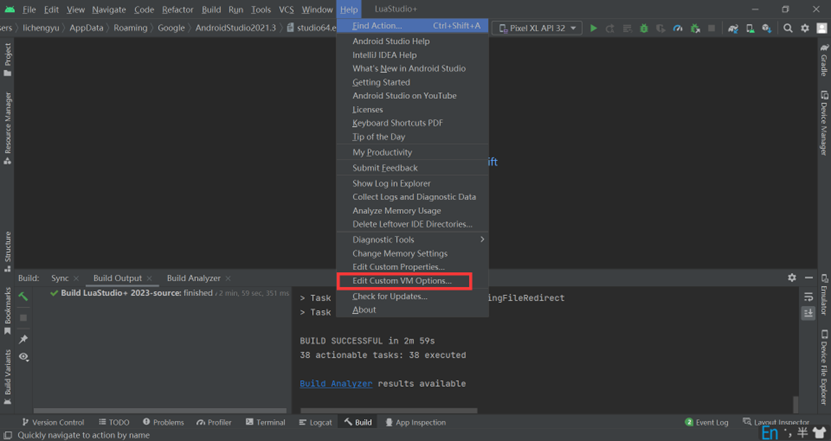Open Event Log from status bar
Image resolution: width=831 pixels, height=441 pixels.
click(x=706, y=422)
